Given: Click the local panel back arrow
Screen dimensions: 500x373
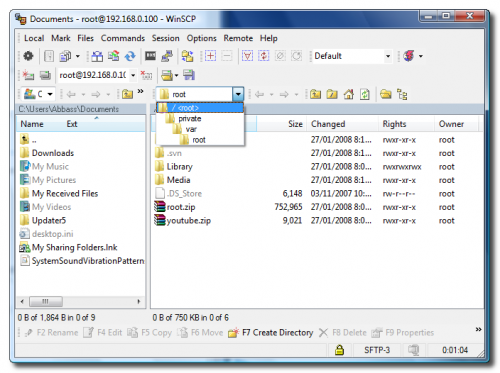Looking at the screenshot, I should (71, 95).
